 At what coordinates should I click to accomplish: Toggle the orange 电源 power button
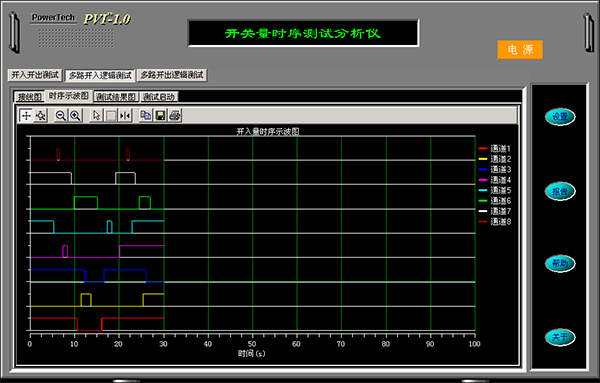(520, 50)
